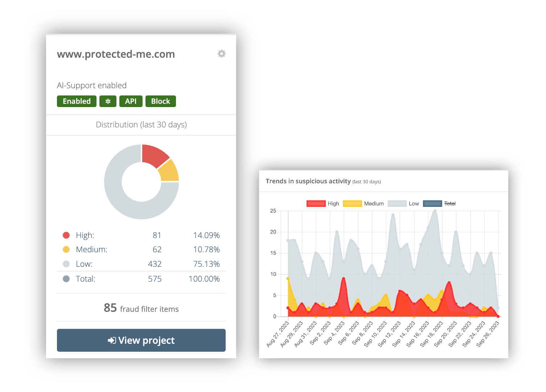Toggle Low series in chart legend

coord(403,204)
